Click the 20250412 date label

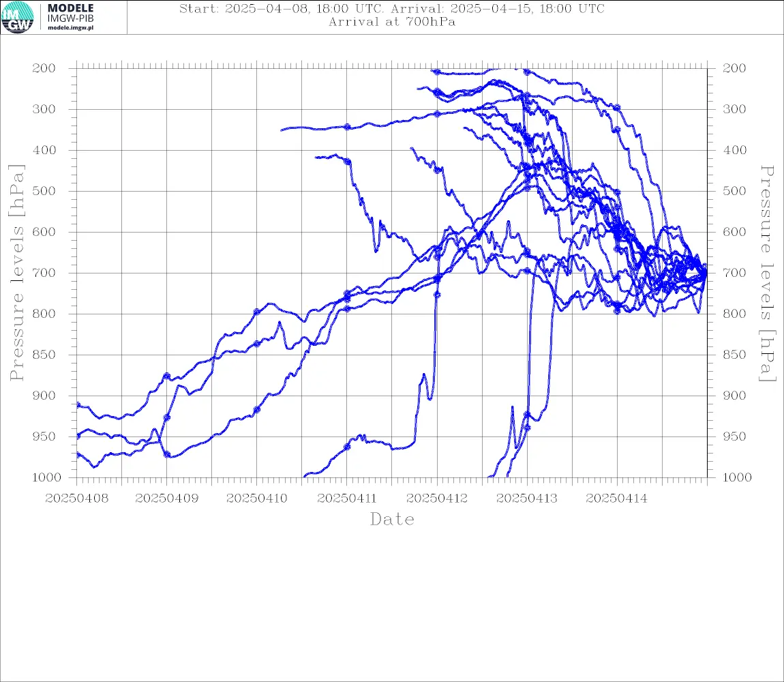point(437,499)
